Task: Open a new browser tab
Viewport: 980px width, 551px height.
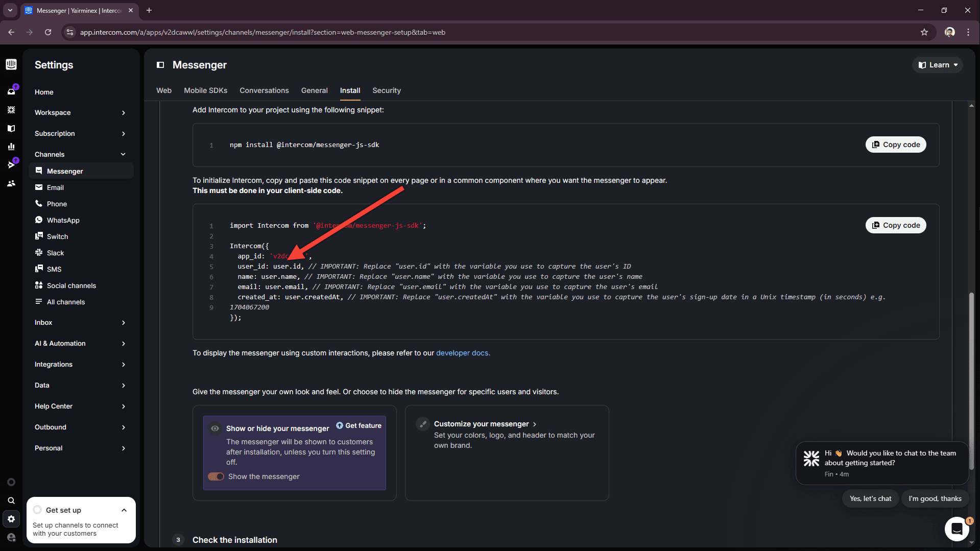Action: pyautogui.click(x=149, y=10)
